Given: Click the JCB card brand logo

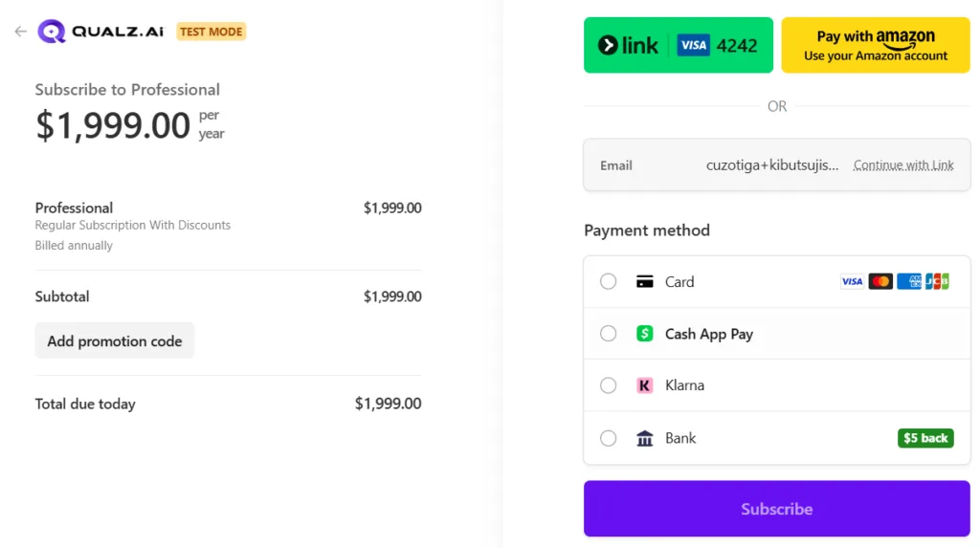Looking at the screenshot, I should coord(937,281).
